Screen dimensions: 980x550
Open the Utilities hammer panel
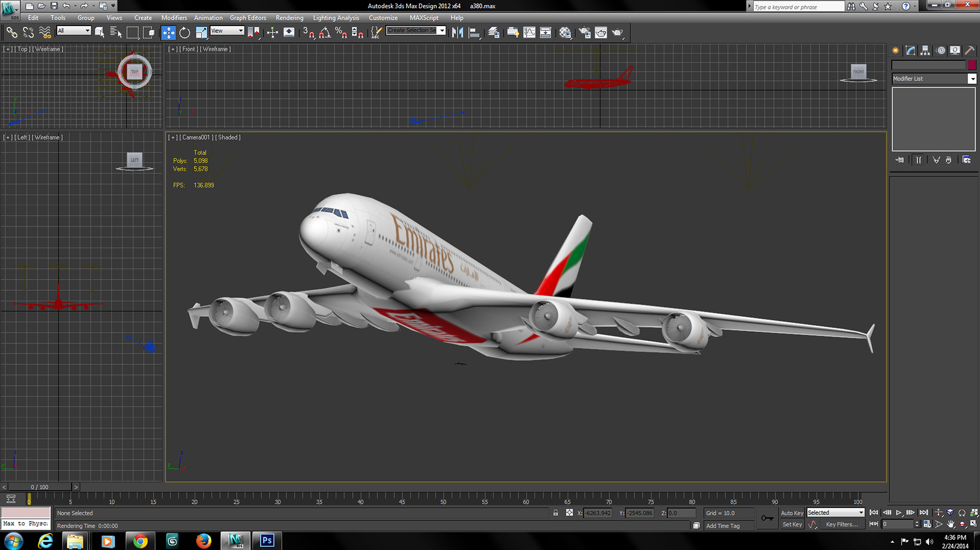coord(969,51)
